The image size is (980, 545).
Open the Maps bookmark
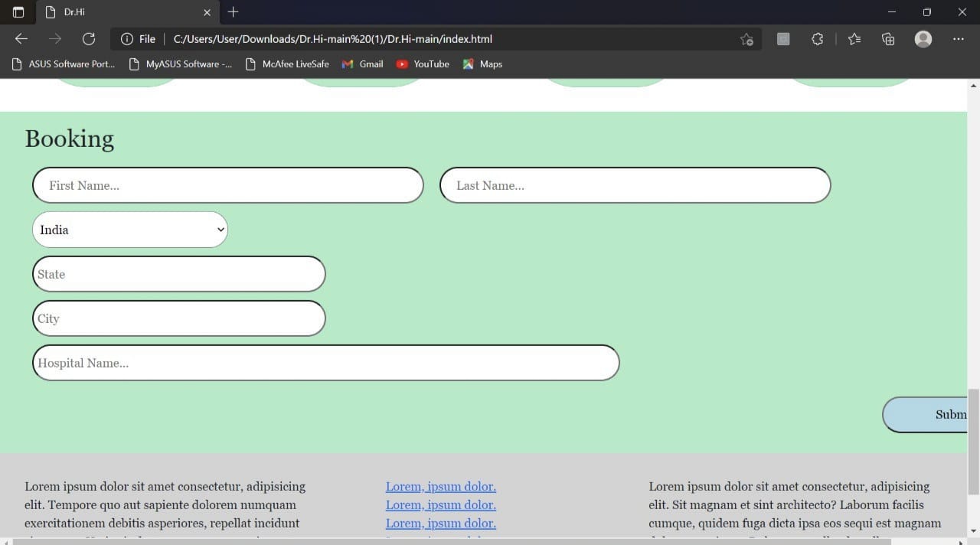482,64
